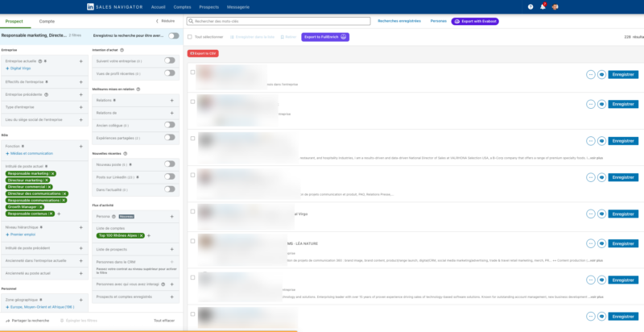Click the plus icon beside Top 100 Rhônes Alpes
Image resolution: width=644 pixels, height=332 pixels.
pyautogui.click(x=149, y=236)
